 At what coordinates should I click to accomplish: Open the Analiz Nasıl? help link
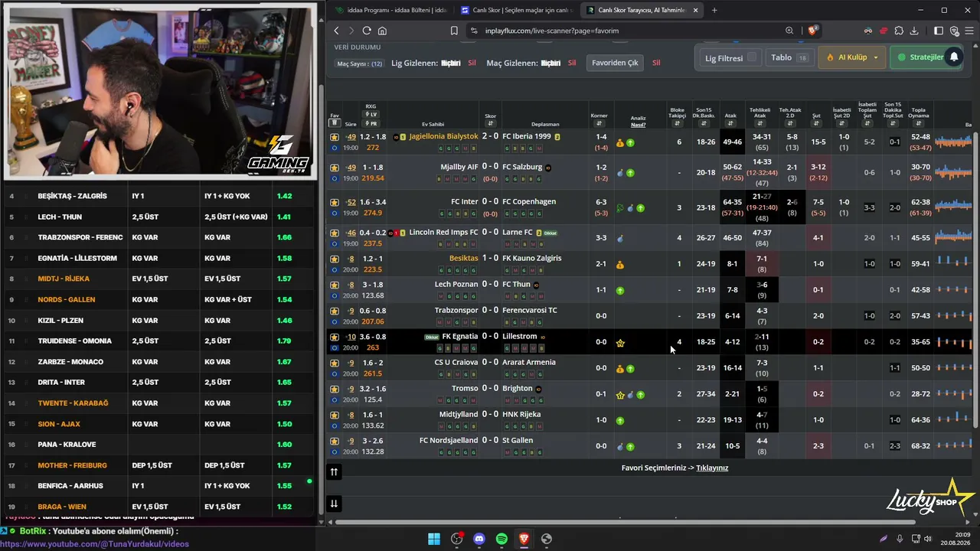[638, 125]
